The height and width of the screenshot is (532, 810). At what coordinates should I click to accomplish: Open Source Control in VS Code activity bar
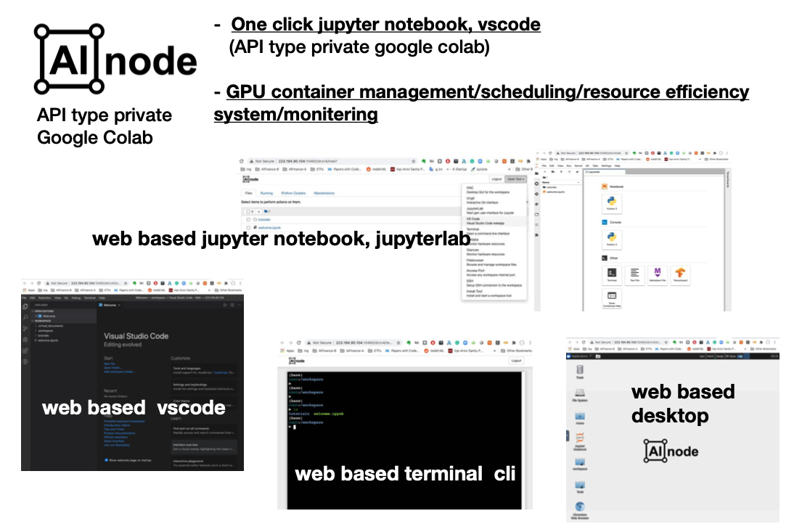[x=25, y=328]
